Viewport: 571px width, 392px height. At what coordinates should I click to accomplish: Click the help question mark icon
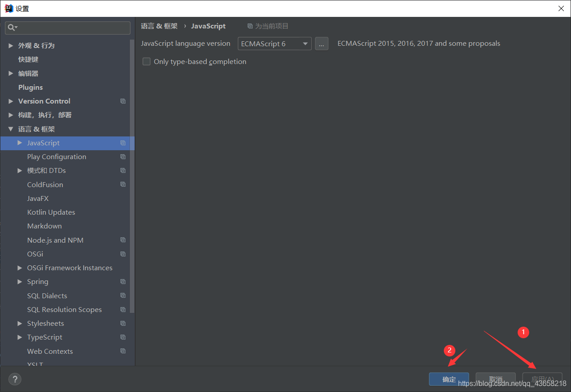tap(15, 379)
